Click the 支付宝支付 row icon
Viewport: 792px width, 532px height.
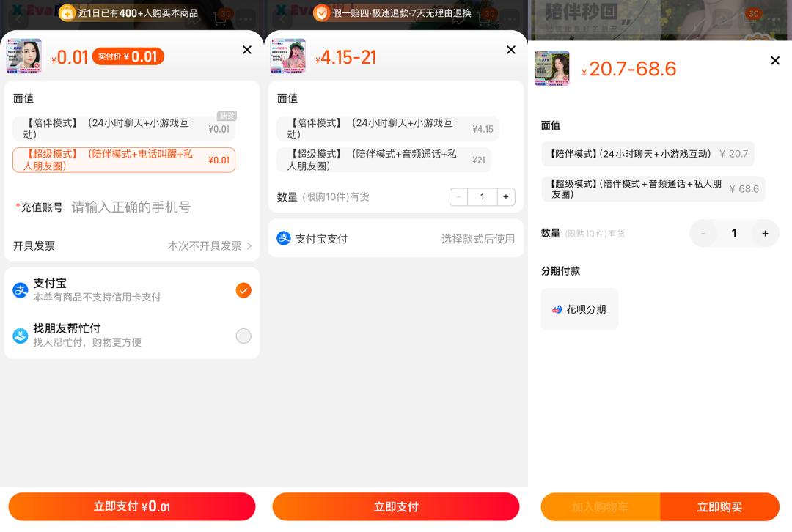point(284,238)
